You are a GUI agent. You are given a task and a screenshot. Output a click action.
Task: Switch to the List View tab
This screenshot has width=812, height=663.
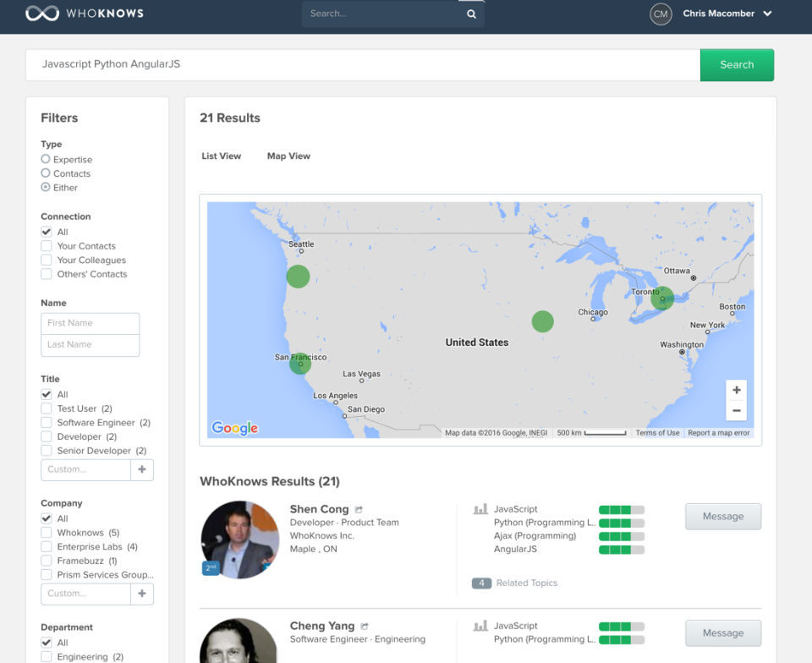[x=221, y=156]
